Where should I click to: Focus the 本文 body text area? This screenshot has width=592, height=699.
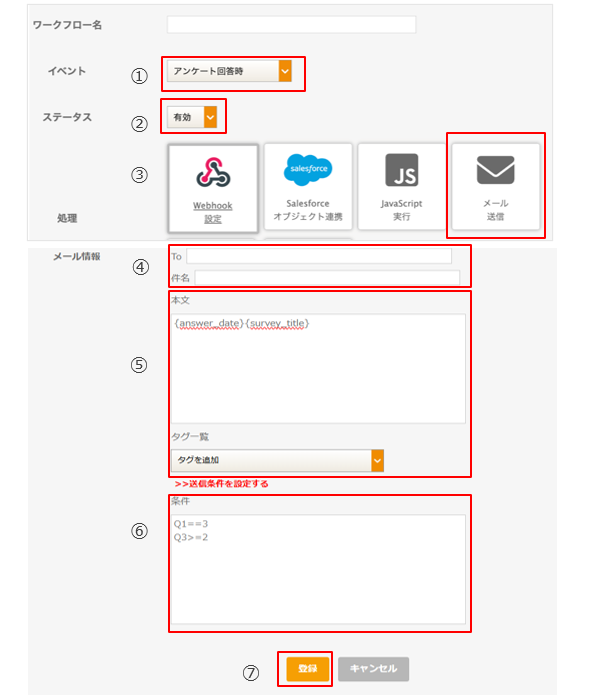pyautogui.click(x=318, y=369)
